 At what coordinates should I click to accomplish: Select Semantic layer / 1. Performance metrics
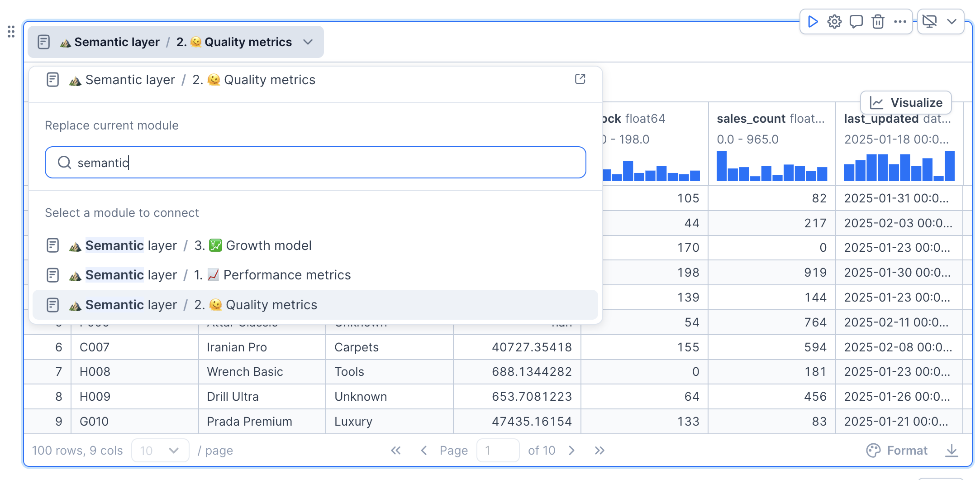coord(315,275)
